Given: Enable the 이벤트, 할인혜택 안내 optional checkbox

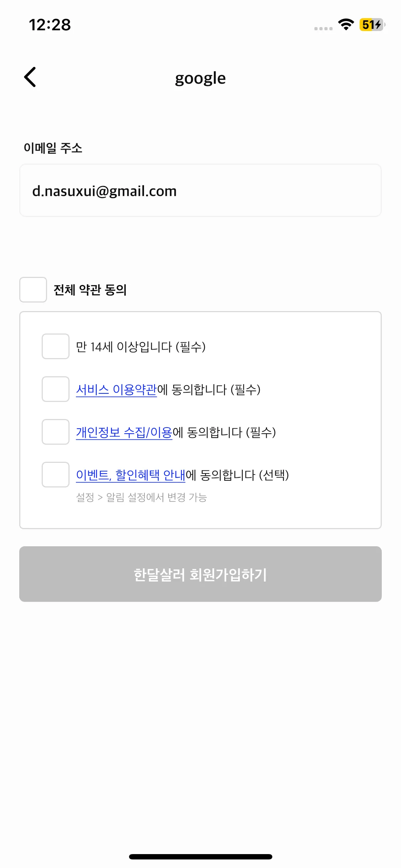Looking at the screenshot, I should click(x=56, y=475).
